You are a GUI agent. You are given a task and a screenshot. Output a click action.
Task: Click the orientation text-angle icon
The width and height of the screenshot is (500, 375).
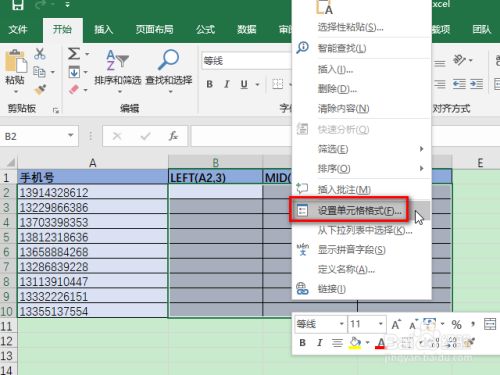click(x=459, y=60)
